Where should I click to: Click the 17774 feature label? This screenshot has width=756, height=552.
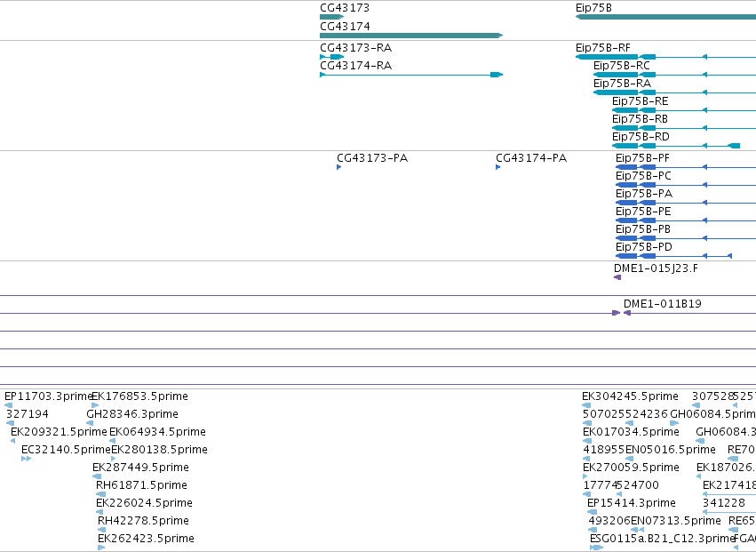(601, 486)
